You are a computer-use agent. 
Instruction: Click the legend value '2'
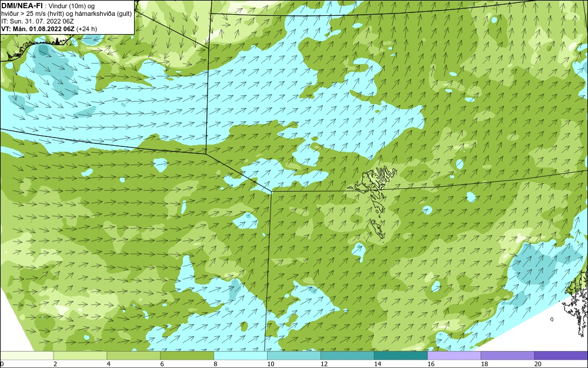[55, 364]
